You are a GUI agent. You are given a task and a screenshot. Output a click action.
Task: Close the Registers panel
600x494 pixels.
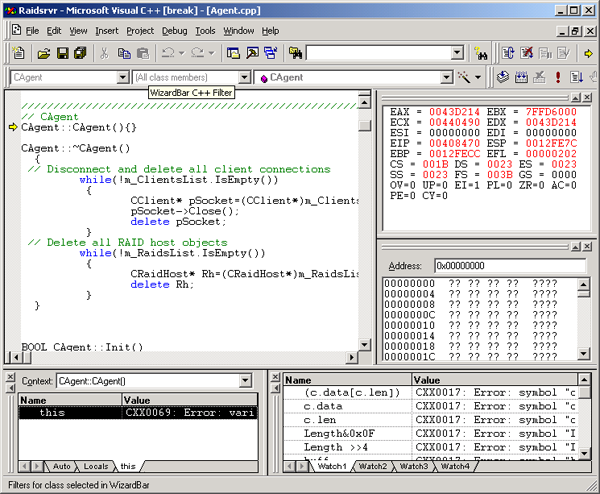point(587,98)
